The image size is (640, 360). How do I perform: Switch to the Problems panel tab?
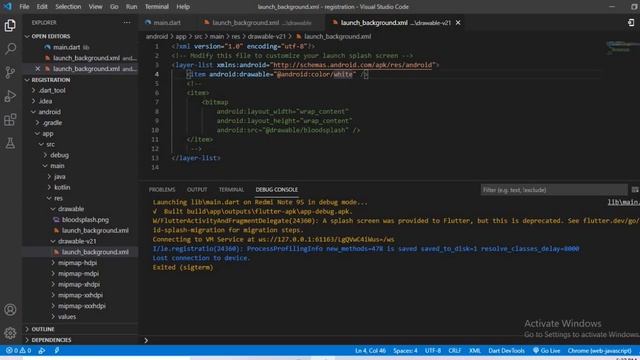point(162,190)
